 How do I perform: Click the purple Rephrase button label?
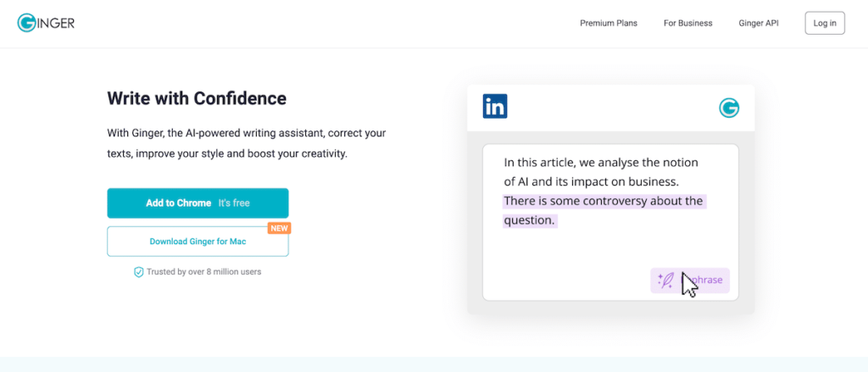709,280
